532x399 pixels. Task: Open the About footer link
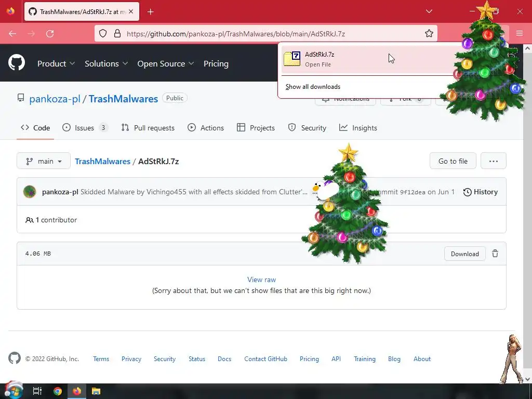[x=422, y=359]
